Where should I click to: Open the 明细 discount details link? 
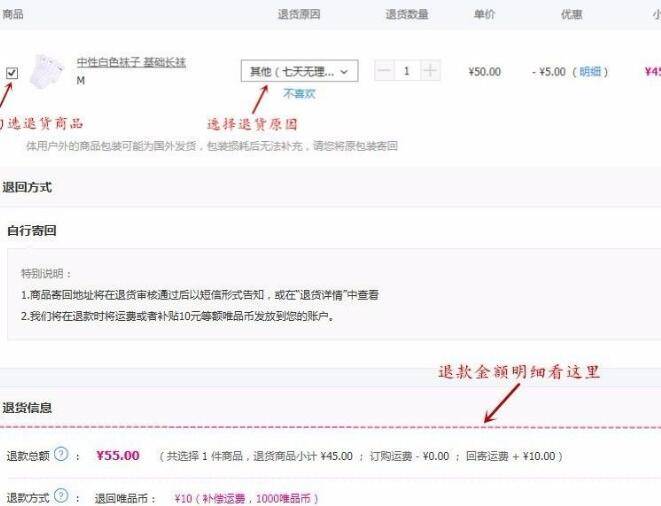tap(591, 72)
